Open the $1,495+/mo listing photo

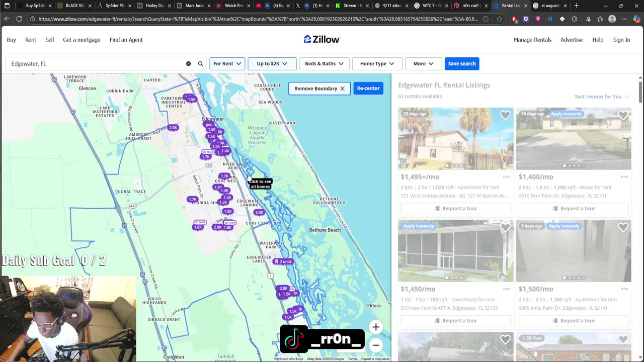pyautogui.click(x=455, y=139)
